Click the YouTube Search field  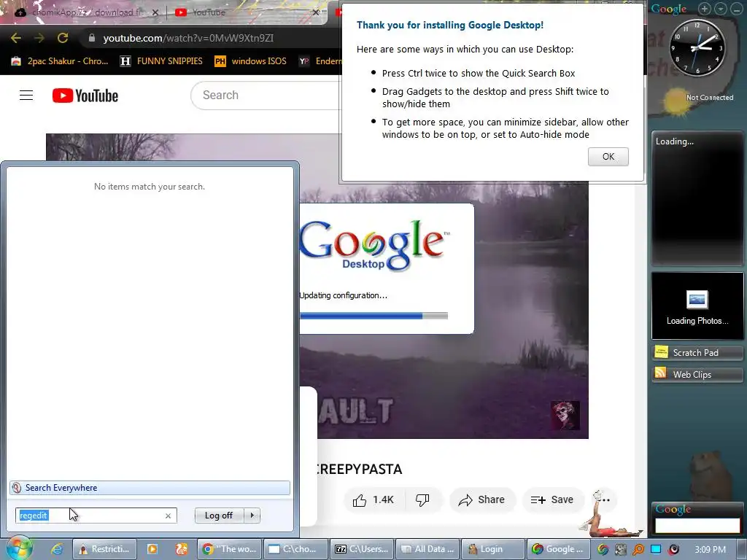[267, 96]
